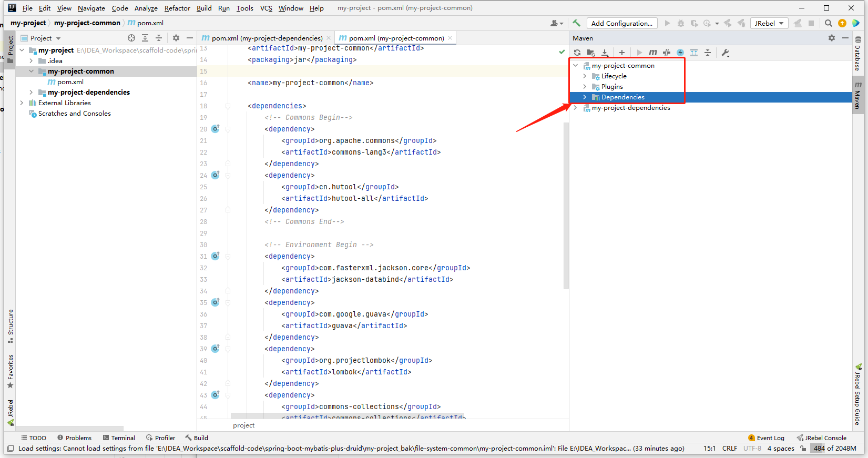Close pom.xml (my-project-common) tab
The height and width of the screenshot is (458, 868).
pos(450,38)
